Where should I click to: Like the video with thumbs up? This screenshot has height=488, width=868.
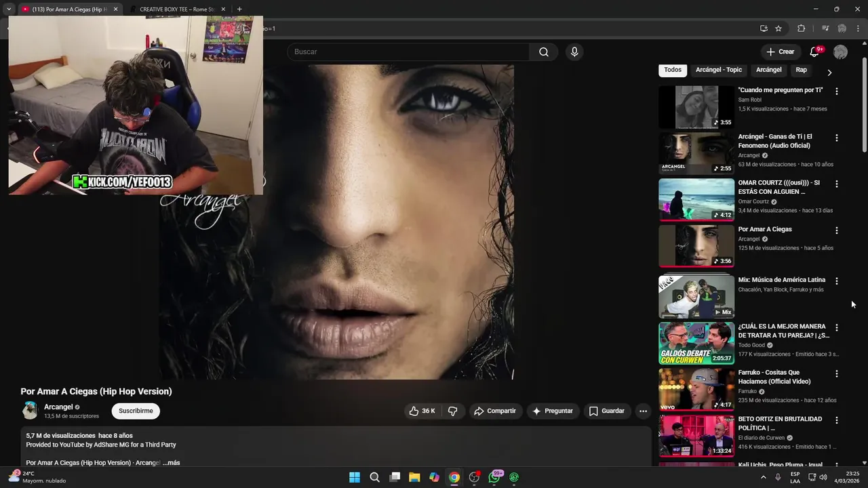tap(422, 411)
